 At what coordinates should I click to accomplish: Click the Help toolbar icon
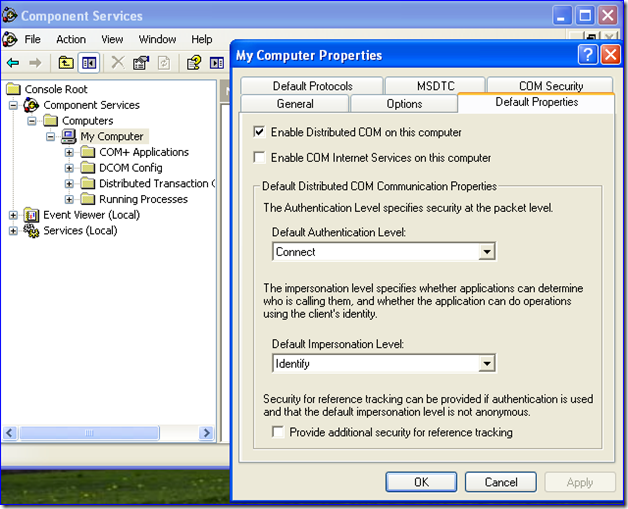click(194, 63)
